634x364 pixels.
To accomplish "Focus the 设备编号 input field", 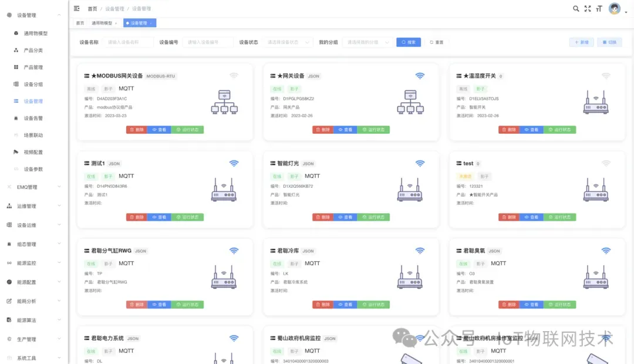I will tap(208, 42).
